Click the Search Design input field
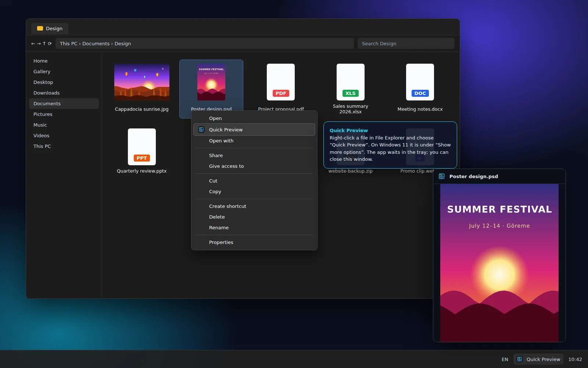 [406, 43]
